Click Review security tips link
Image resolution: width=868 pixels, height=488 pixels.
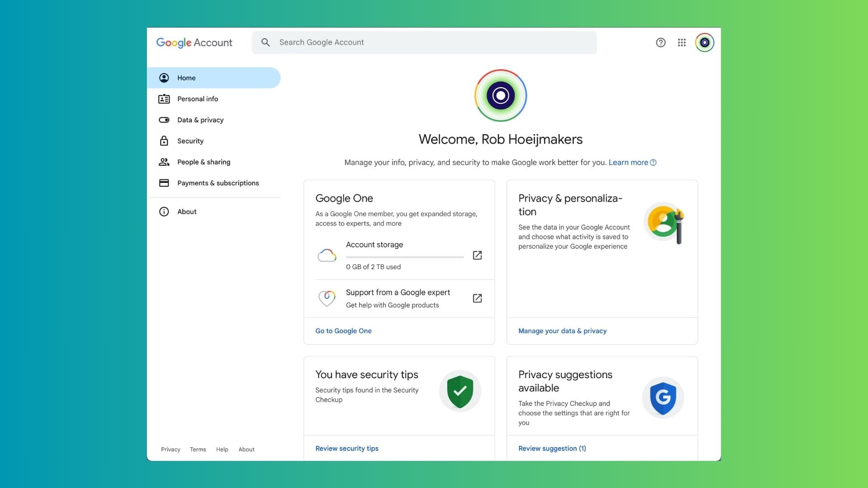click(x=347, y=448)
